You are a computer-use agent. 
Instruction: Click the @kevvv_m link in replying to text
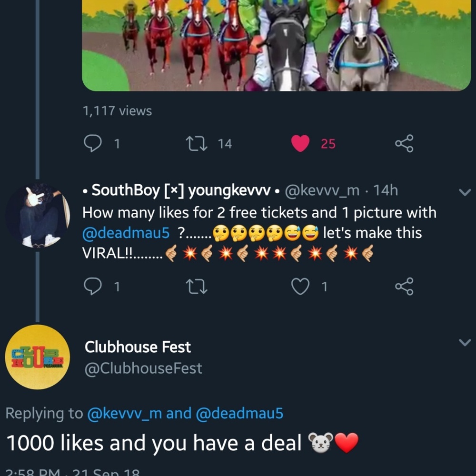tap(135, 413)
